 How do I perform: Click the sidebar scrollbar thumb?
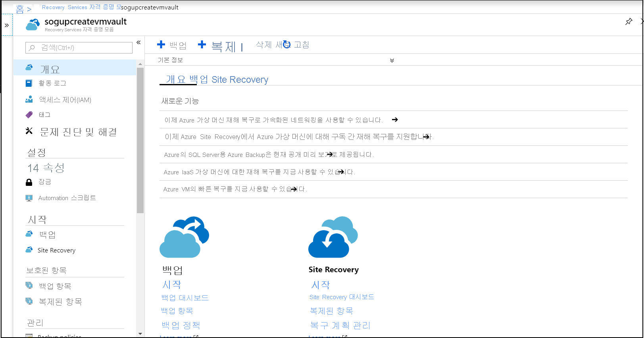[140, 140]
